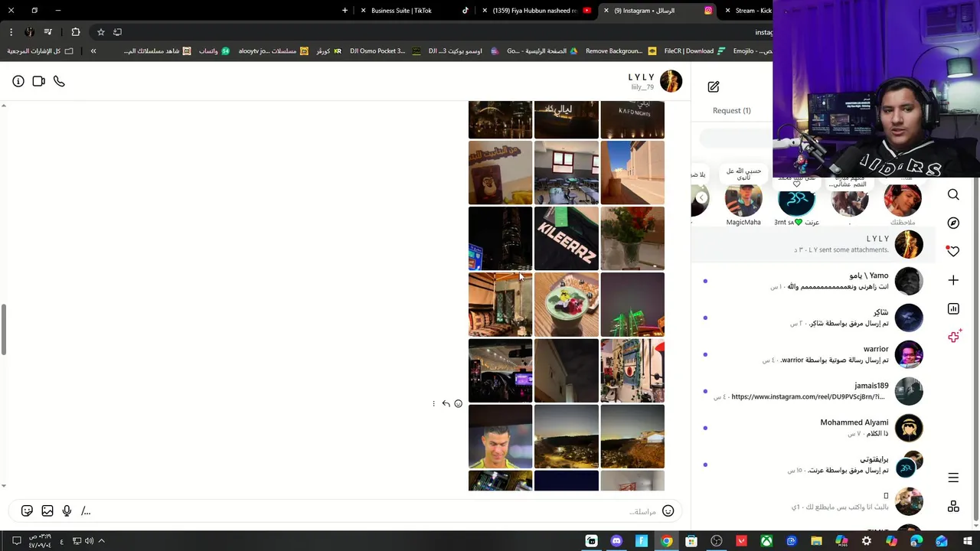The image size is (980, 551).
Task: Open jamais189 conversation
Action: click(x=813, y=391)
